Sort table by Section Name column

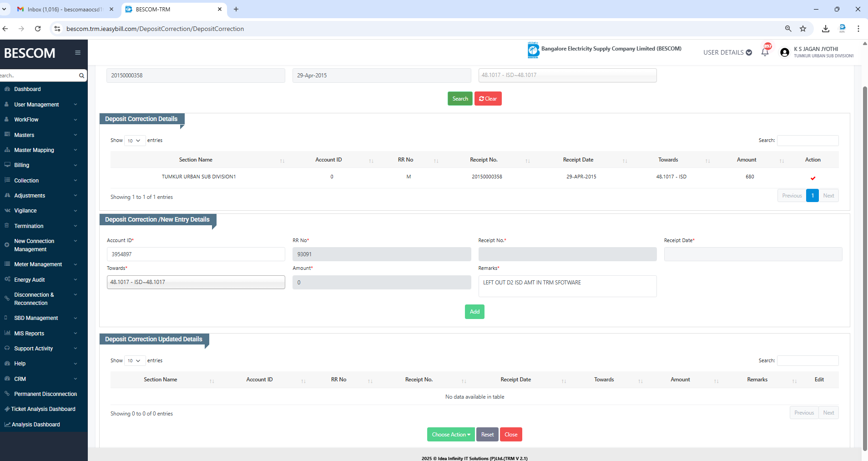click(x=196, y=160)
